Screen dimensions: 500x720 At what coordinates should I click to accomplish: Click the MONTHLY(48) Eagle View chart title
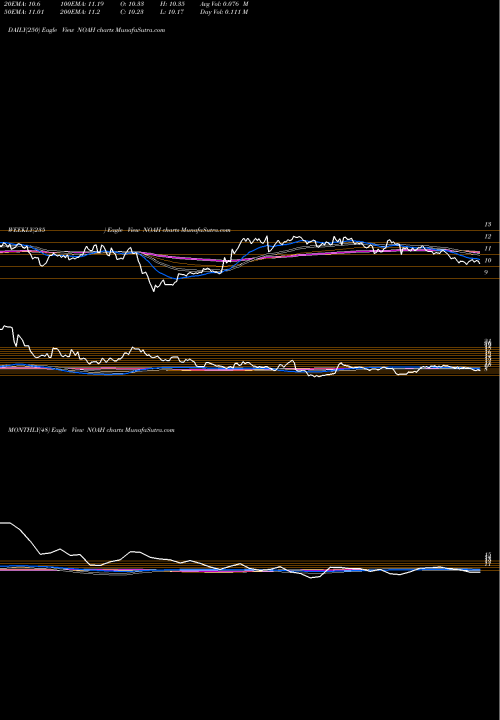coord(91,430)
